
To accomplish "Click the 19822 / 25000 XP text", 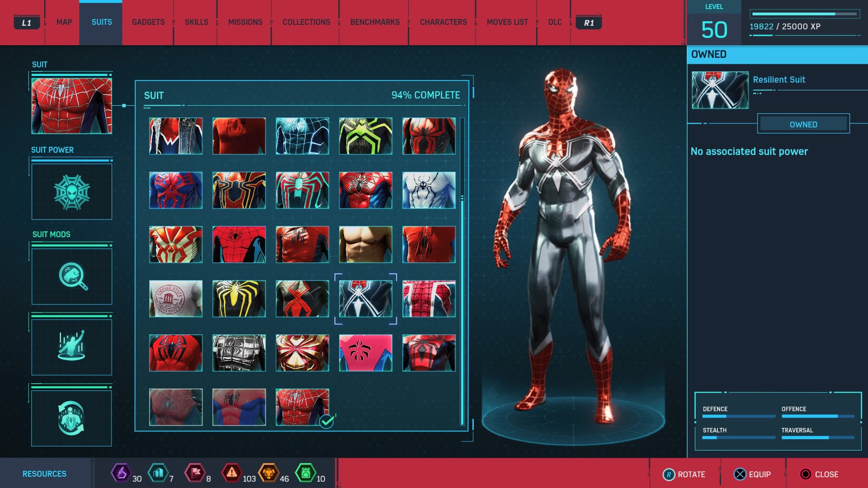I will 785,26.
